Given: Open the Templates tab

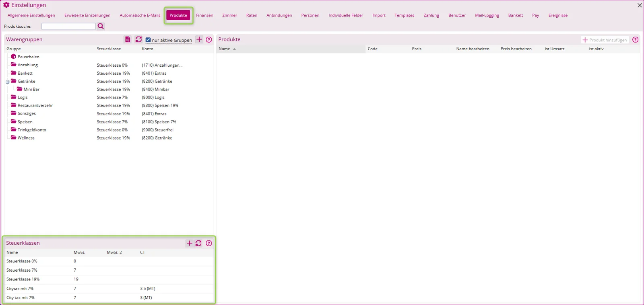Looking at the screenshot, I should pyautogui.click(x=405, y=15).
